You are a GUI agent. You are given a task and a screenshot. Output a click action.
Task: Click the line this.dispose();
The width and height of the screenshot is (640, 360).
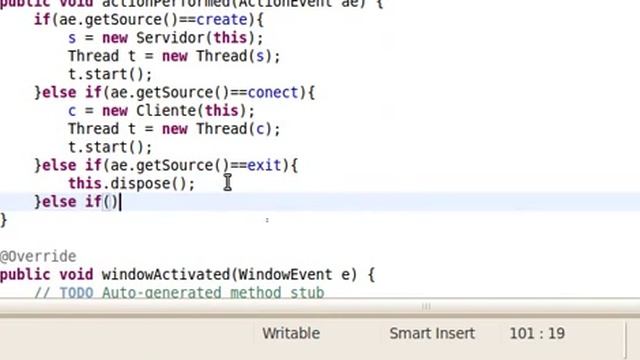pyautogui.click(x=132, y=184)
